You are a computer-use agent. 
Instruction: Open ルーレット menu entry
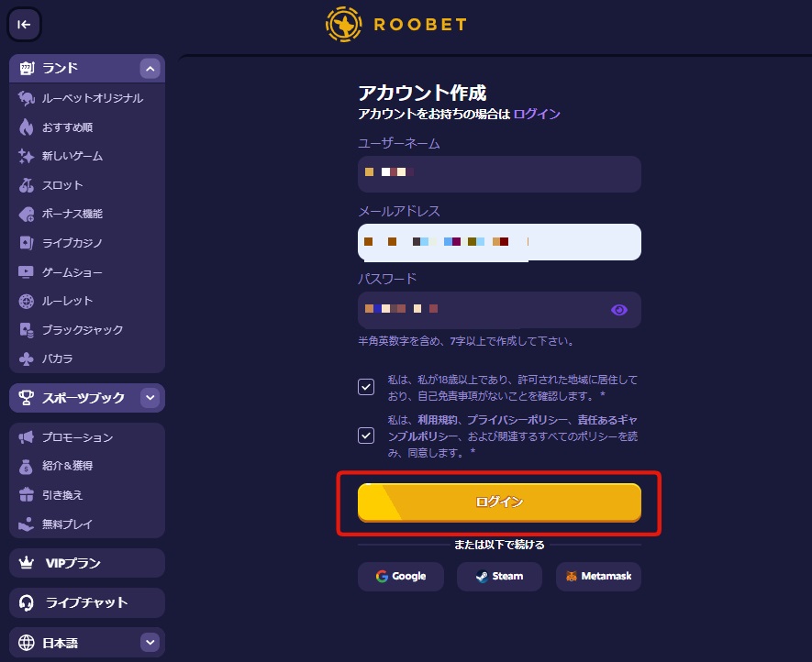click(87, 301)
